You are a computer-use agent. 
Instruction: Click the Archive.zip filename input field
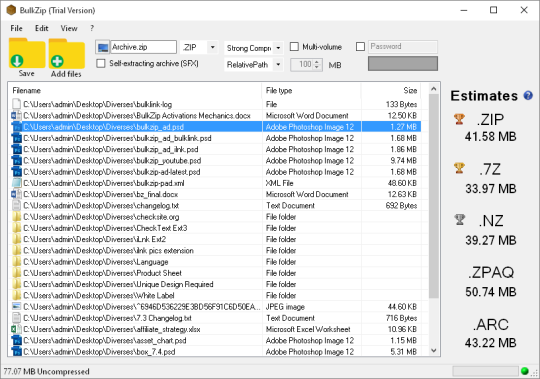pyautogui.click(x=143, y=47)
